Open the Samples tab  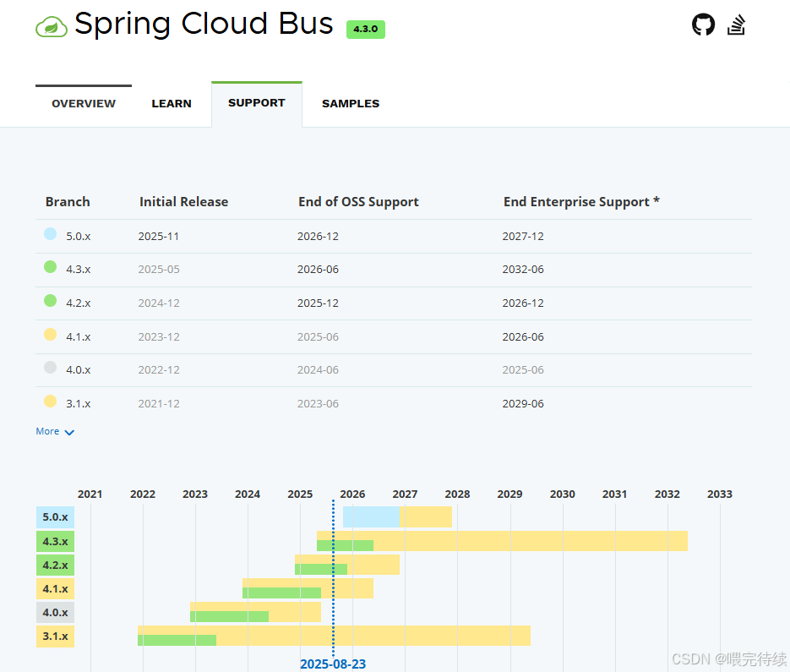[x=351, y=103]
